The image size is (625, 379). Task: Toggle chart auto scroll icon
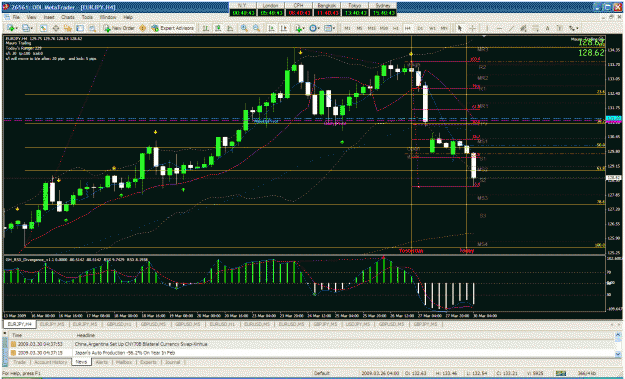(271, 28)
